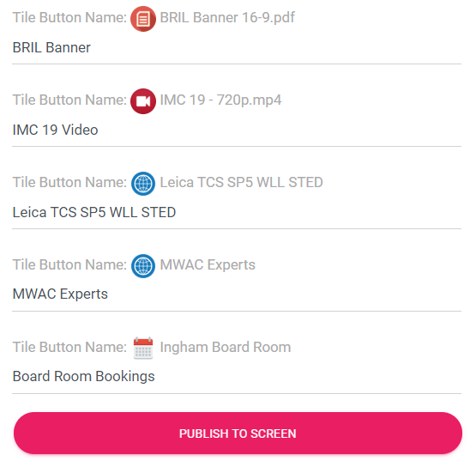Click the red video camera icon
Screen dimensions: 476x467
pos(143,101)
